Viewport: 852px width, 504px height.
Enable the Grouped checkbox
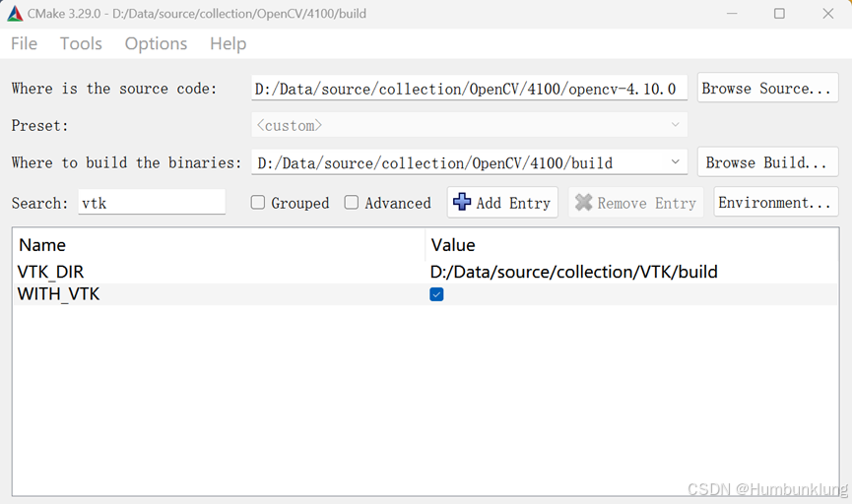point(258,203)
